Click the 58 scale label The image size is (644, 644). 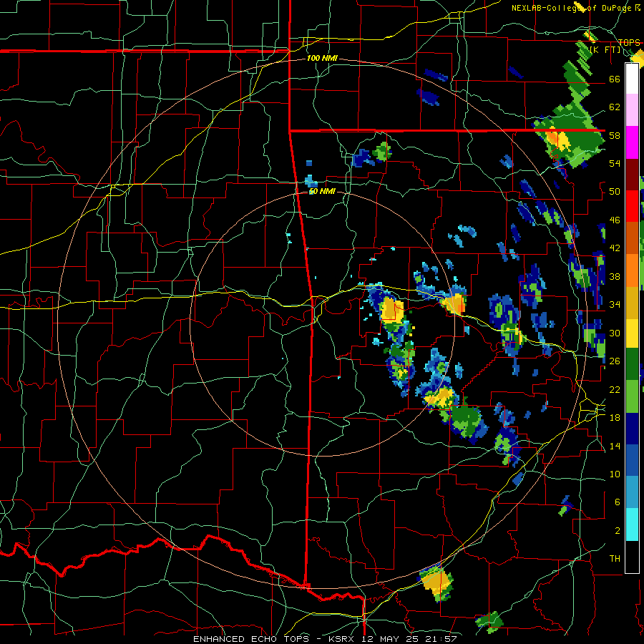tap(615, 135)
